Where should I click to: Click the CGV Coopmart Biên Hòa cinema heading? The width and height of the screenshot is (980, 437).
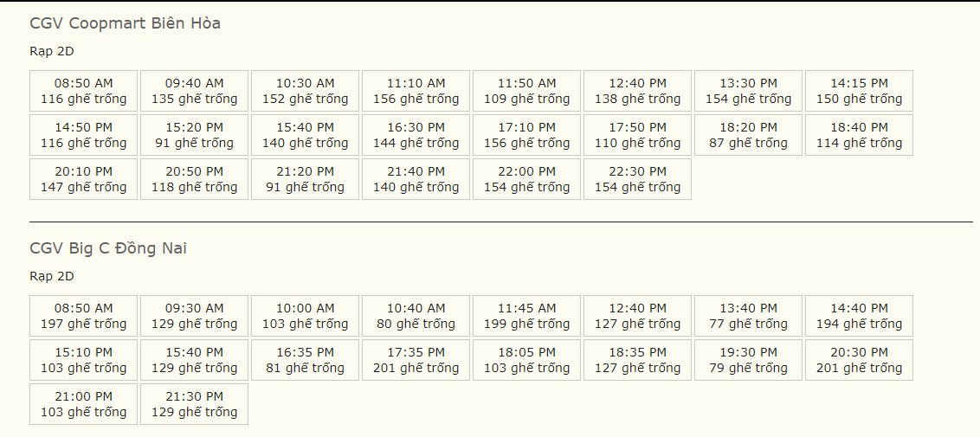125,23
